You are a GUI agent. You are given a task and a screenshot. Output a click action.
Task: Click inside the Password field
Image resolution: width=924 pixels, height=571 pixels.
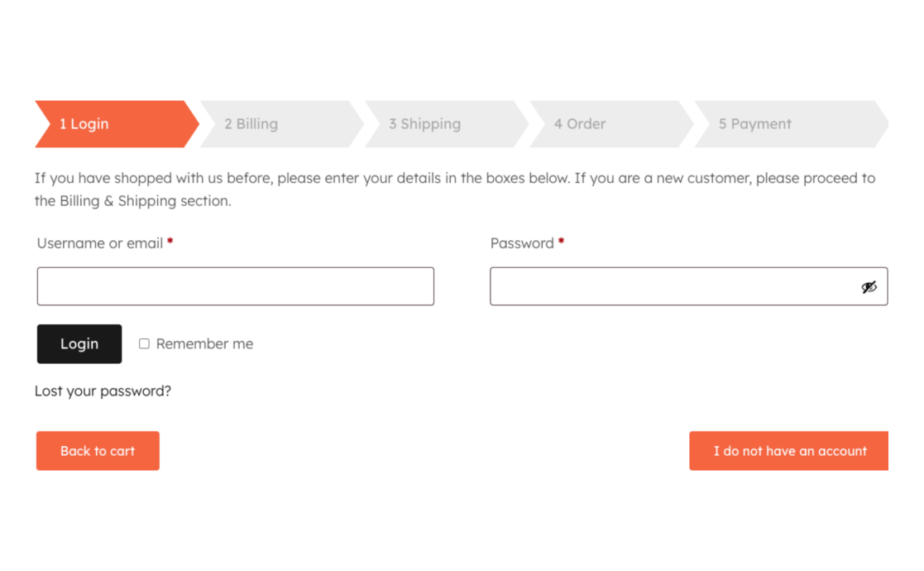click(x=662, y=285)
